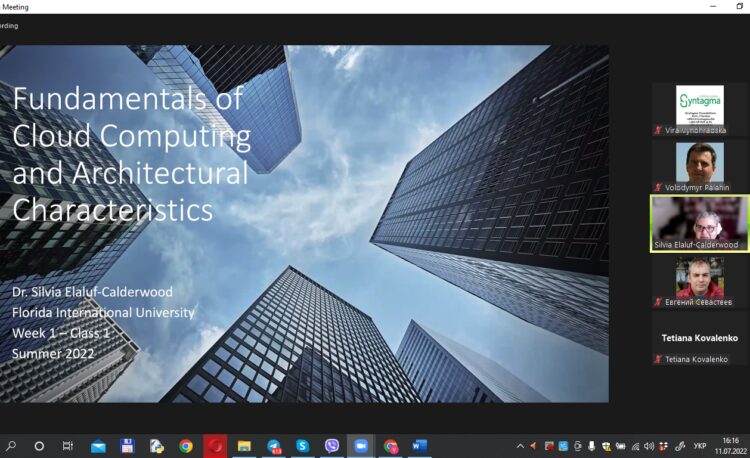750x458 pixels.
Task: Open Skype taskbar icon
Action: pyautogui.click(x=302, y=446)
